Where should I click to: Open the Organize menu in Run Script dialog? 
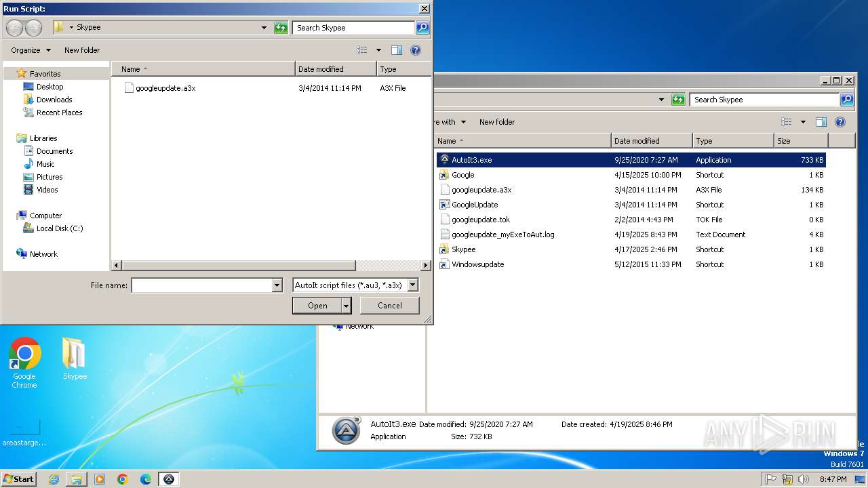point(31,50)
